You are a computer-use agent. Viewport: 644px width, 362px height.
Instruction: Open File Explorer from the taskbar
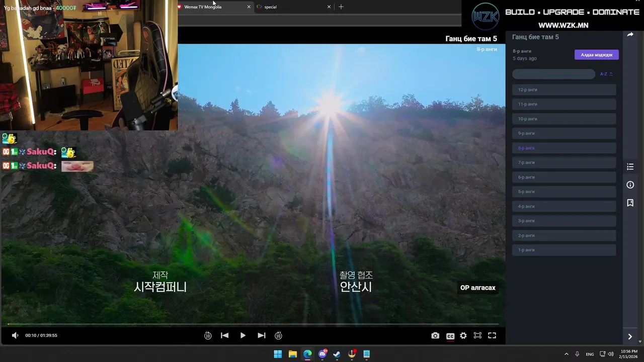pos(293,354)
